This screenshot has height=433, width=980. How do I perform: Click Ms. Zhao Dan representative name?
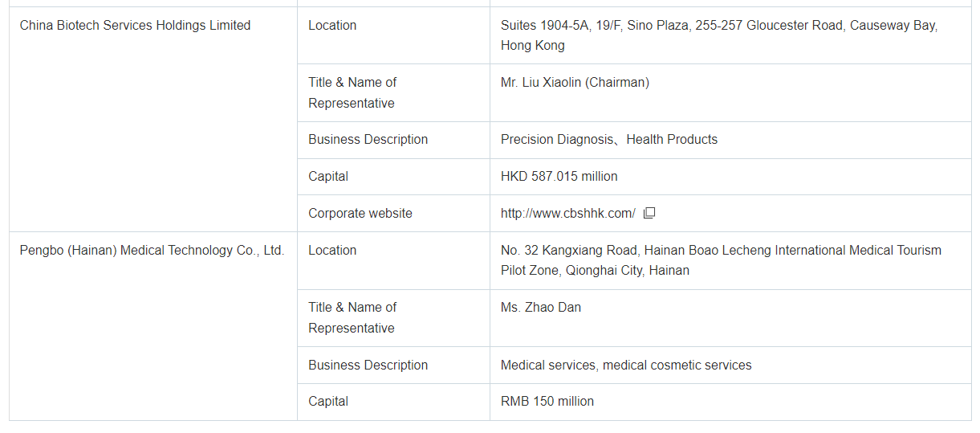click(x=540, y=307)
